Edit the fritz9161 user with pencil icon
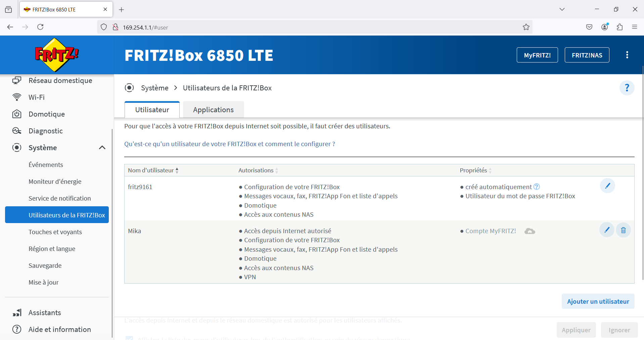This screenshot has height=340, width=644. coord(607,186)
